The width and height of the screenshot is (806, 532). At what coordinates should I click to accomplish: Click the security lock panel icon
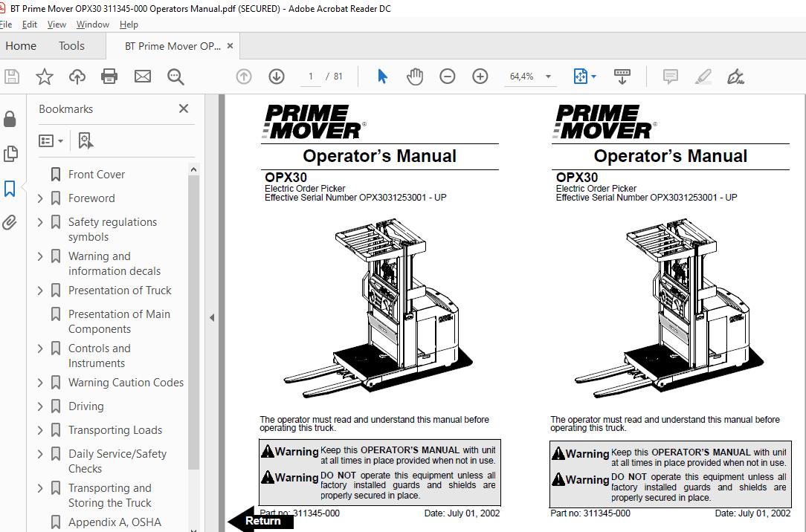coord(10,119)
